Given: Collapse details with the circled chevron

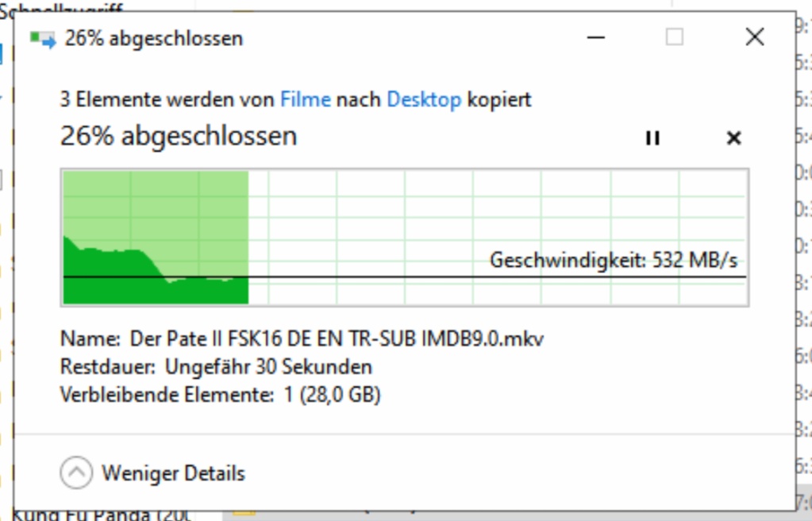Looking at the screenshot, I should pos(76,473).
